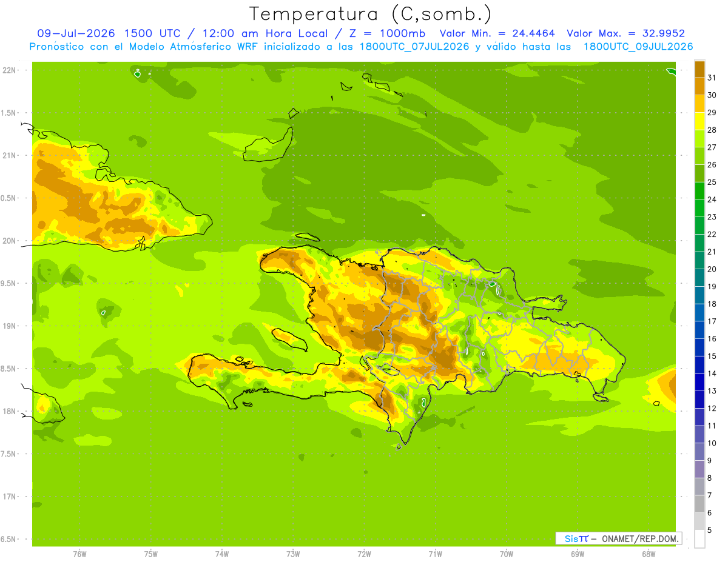728x562 pixels.
Task: Click the legend color band between 15 and 16
Action: (699, 347)
